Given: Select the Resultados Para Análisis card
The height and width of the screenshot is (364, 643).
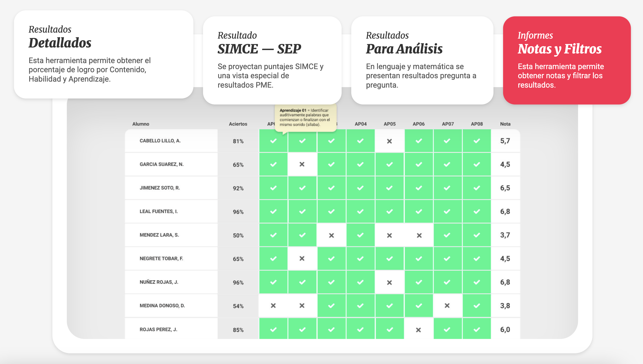Looking at the screenshot, I should coord(422,60).
